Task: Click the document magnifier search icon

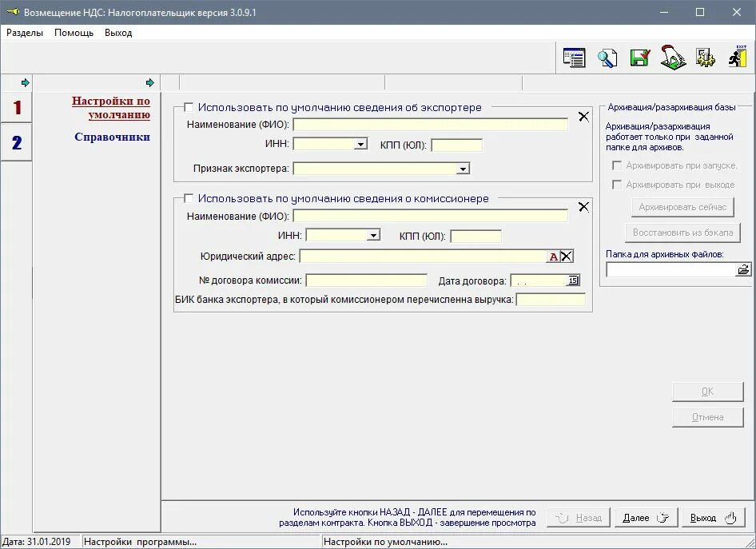Action: pos(607,58)
